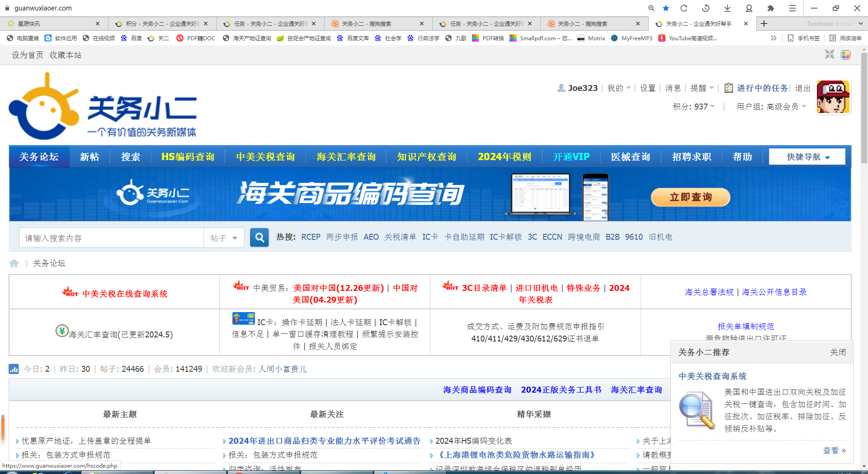The width and height of the screenshot is (868, 474).
Task: Open 手机书签 mobile bookmarks
Action: point(803,38)
